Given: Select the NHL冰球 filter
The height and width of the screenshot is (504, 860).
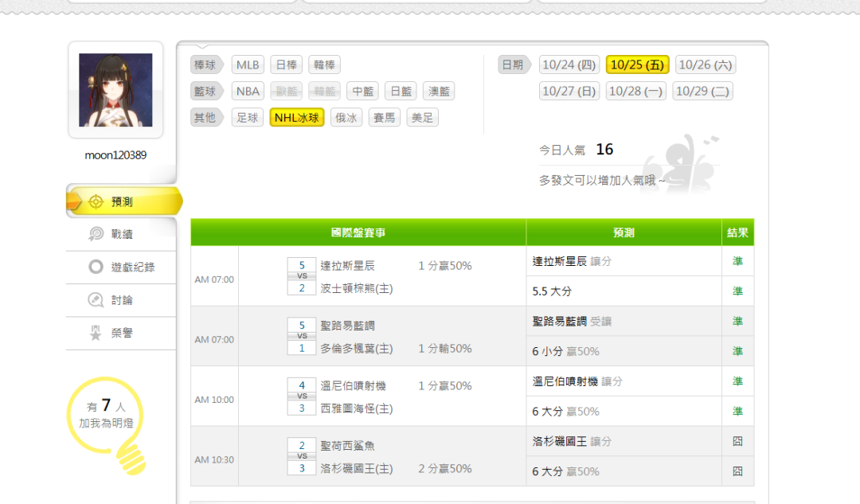Looking at the screenshot, I should [x=297, y=117].
